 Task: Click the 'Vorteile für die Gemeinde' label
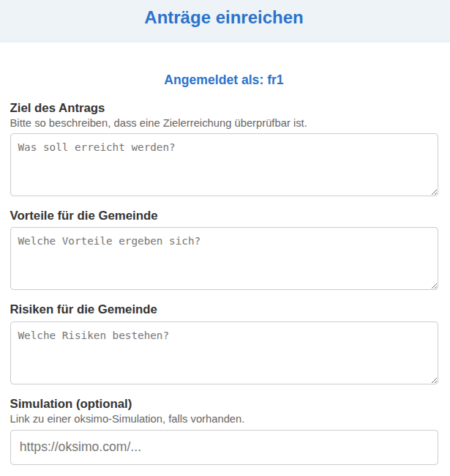[x=83, y=215]
